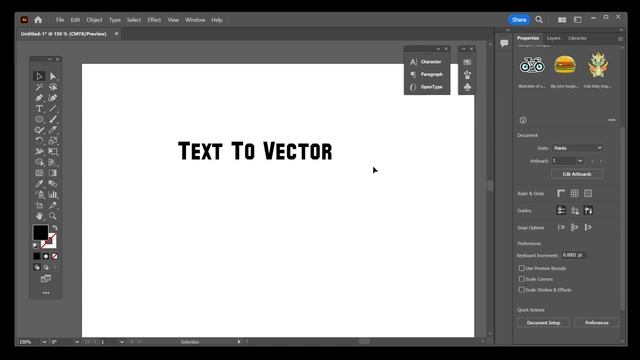
Task: Open rotate view angle dropdown
Action: point(77,342)
